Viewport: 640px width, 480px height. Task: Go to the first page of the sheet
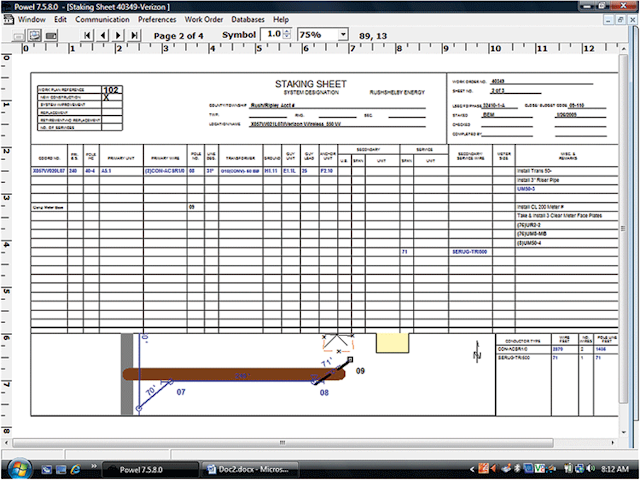pyautogui.click(x=87, y=36)
